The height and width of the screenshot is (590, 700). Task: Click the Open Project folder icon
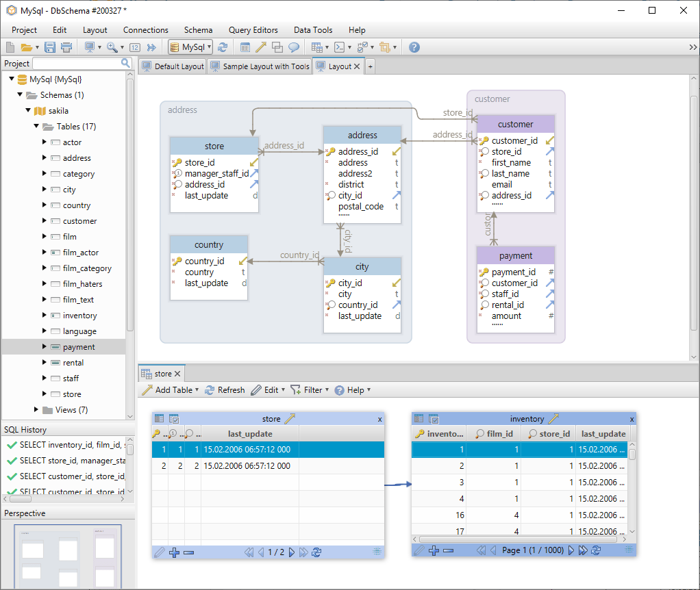coord(26,47)
